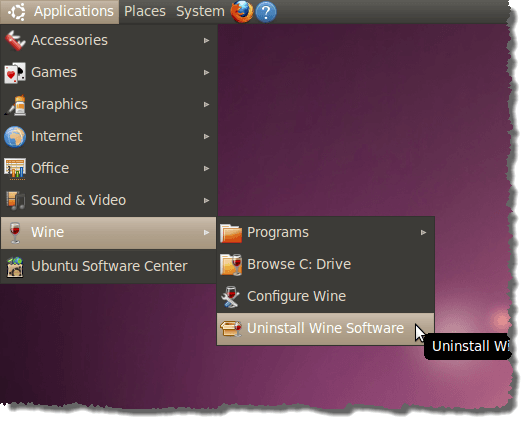Screen dimensions: 528x424
Task: Select Games menu entry
Action: tap(108, 72)
